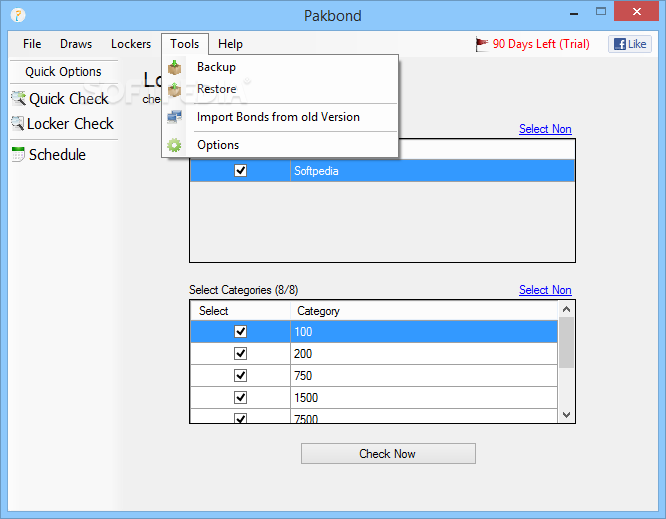Click the green Options gear icon
The height and width of the screenshot is (519, 666).
[174, 145]
